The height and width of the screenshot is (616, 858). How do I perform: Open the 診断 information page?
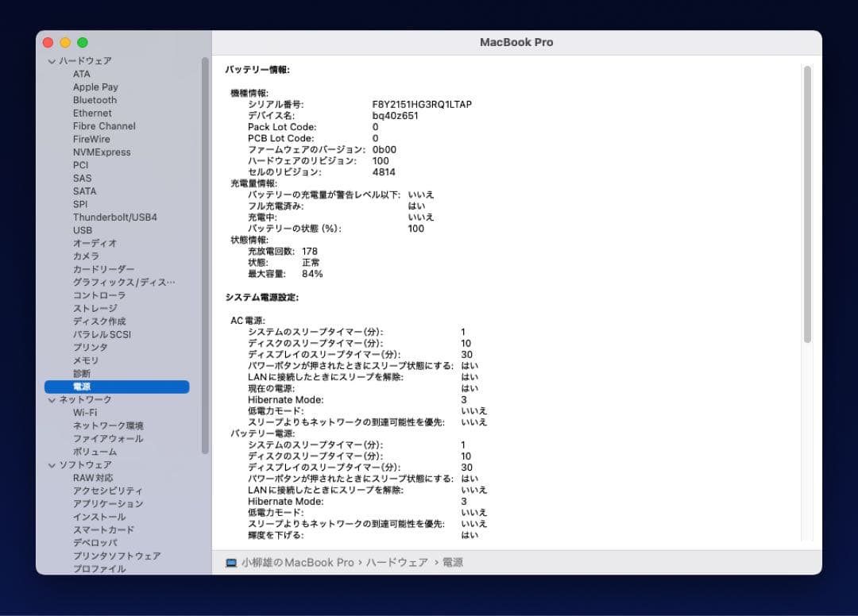coord(83,373)
